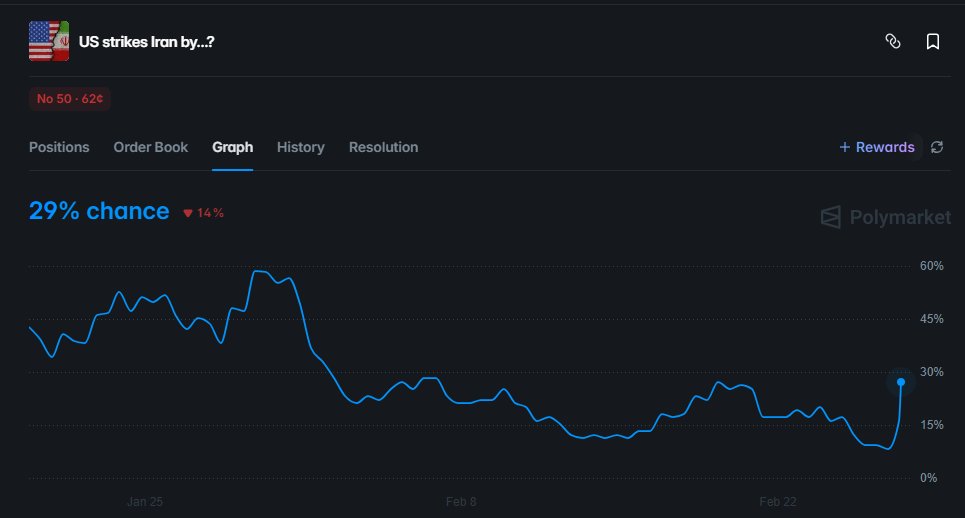
Task: Click the Feb 8 date label
Action: (x=461, y=501)
